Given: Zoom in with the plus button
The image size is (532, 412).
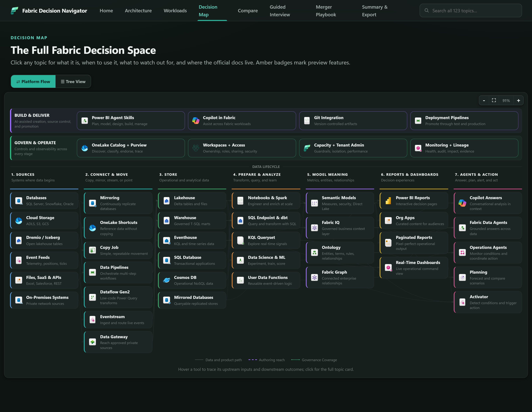Looking at the screenshot, I should 518,101.
